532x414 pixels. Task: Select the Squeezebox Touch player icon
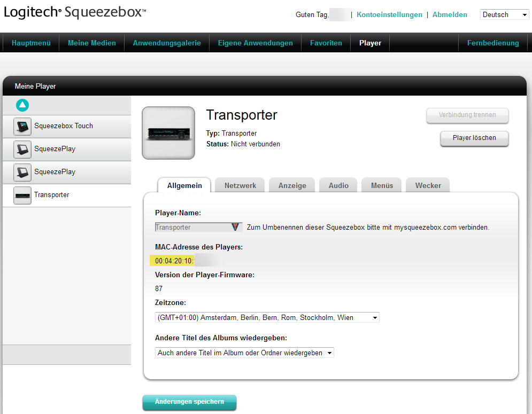(22, 127)
